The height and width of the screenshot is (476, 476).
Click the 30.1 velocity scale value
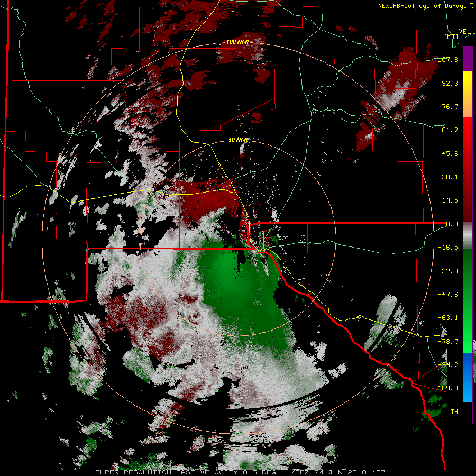[450, 177]
